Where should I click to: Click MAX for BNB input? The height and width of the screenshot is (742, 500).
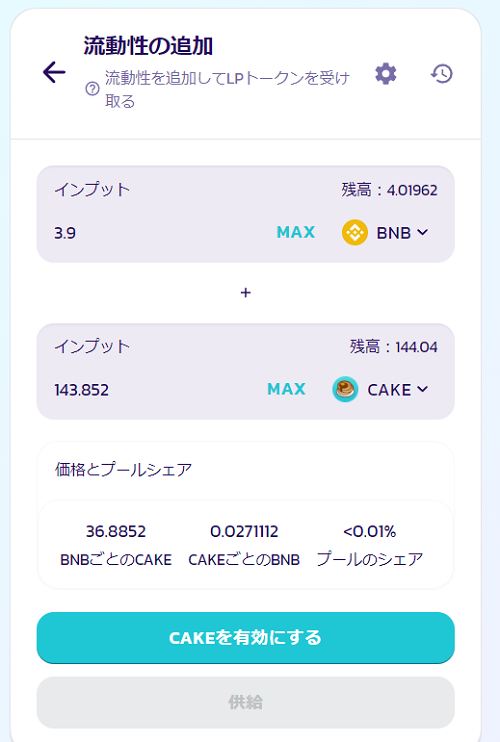[x=296, y=232]
